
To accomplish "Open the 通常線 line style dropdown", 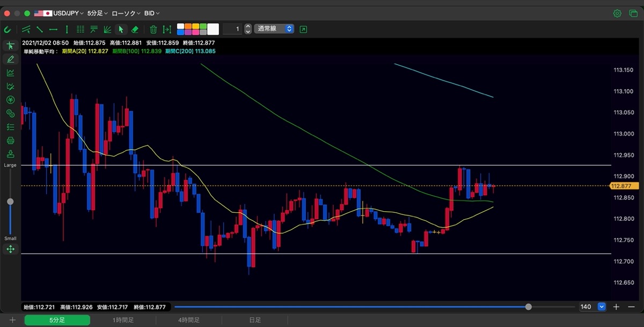I will pyautogui.click(x=275, y=29).
